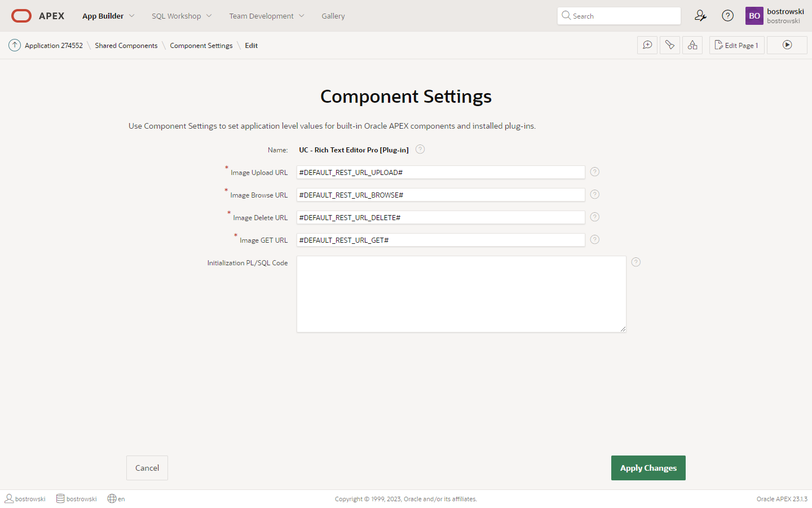Click the Edit Page 1 button

click(x=736, y=45)
